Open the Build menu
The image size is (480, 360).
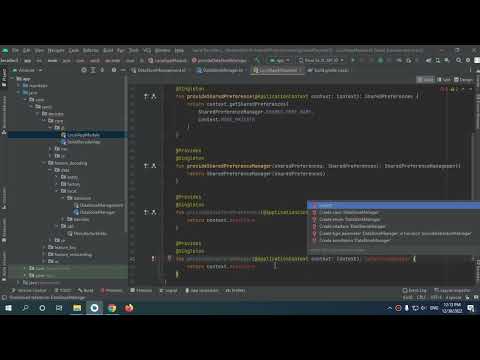tap(108, 51)
